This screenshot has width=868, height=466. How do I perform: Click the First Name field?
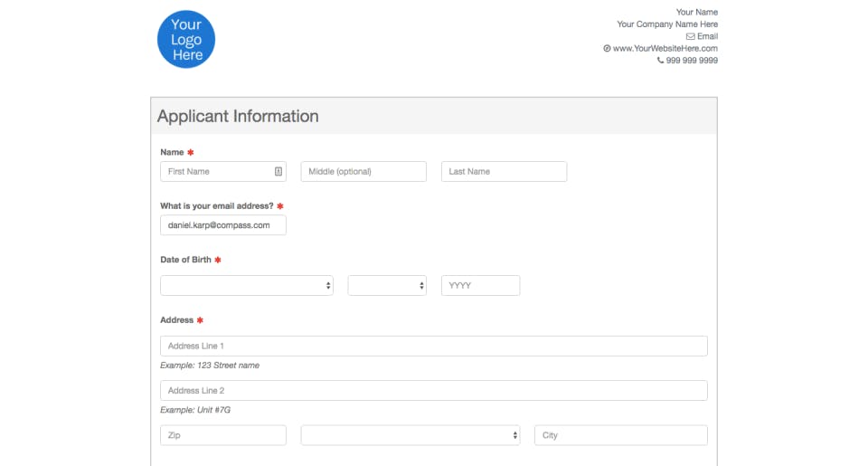pyautogui.click(x=223, y=172)
